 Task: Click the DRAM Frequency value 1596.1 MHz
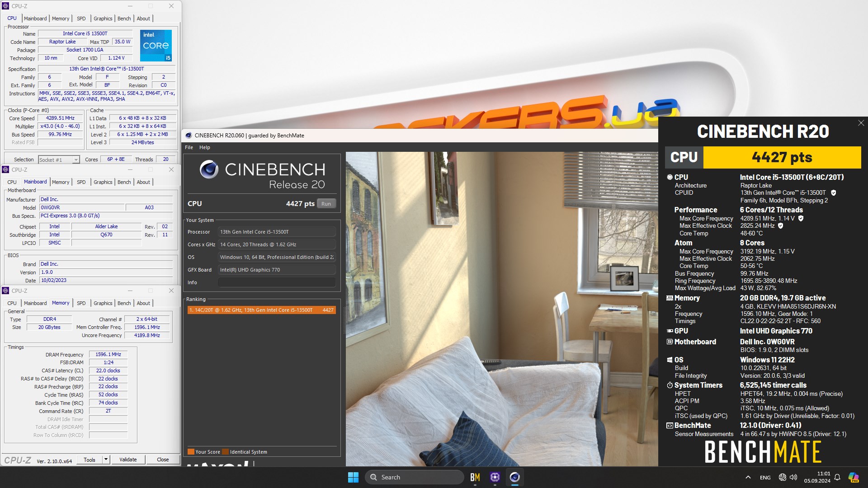(x=108, y=355)
